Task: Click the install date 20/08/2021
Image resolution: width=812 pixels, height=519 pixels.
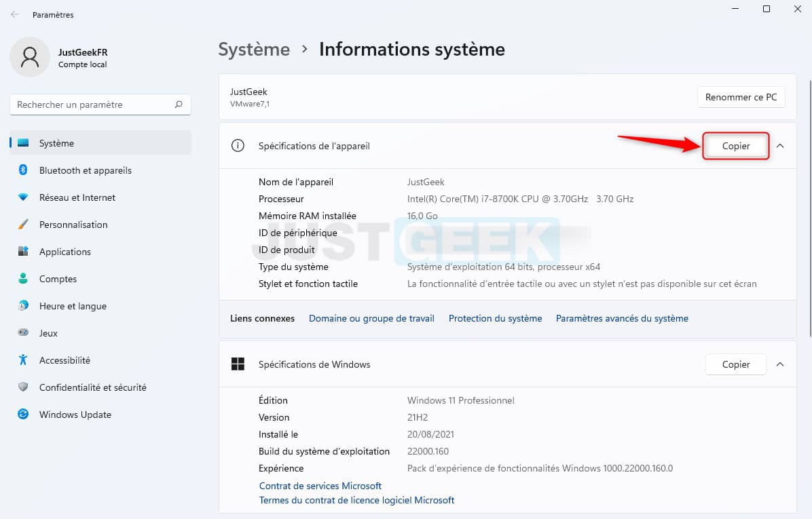Action: pyautogui.click(x=430, y=435)
